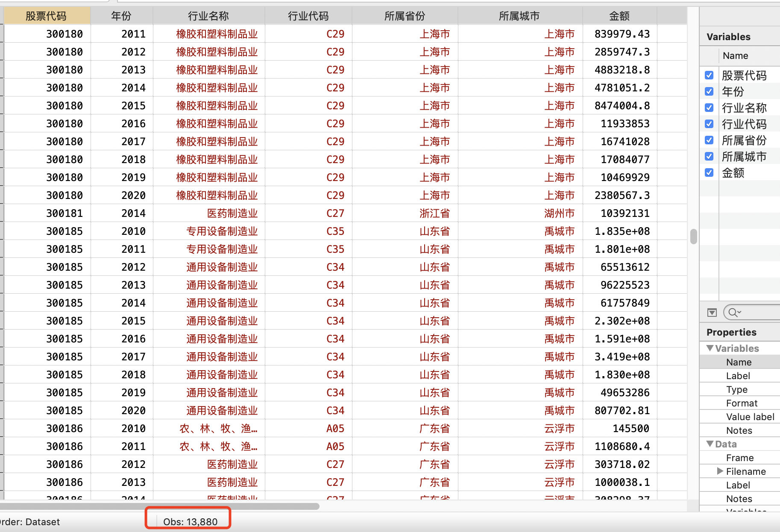This screenshot has width=780, height=532.
Task: Select 行业名称 in the Variables list
Action: click(x=744, y=108)
